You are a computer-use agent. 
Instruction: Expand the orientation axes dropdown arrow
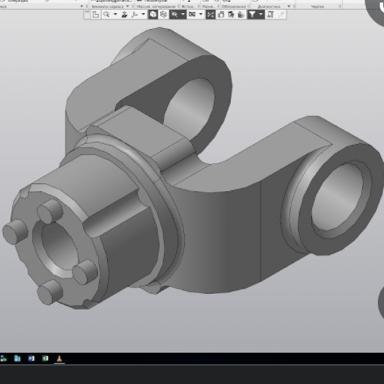point(143,14)
